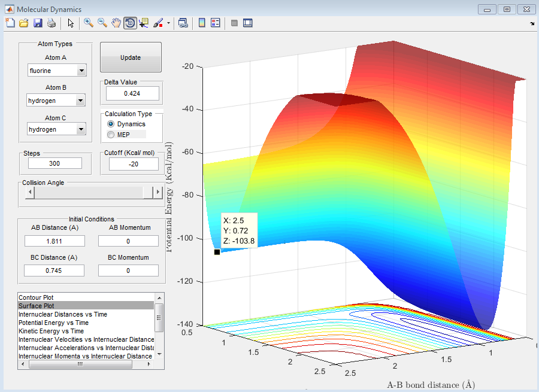Select the Dynamics calculation type

[x=111, y=124]
